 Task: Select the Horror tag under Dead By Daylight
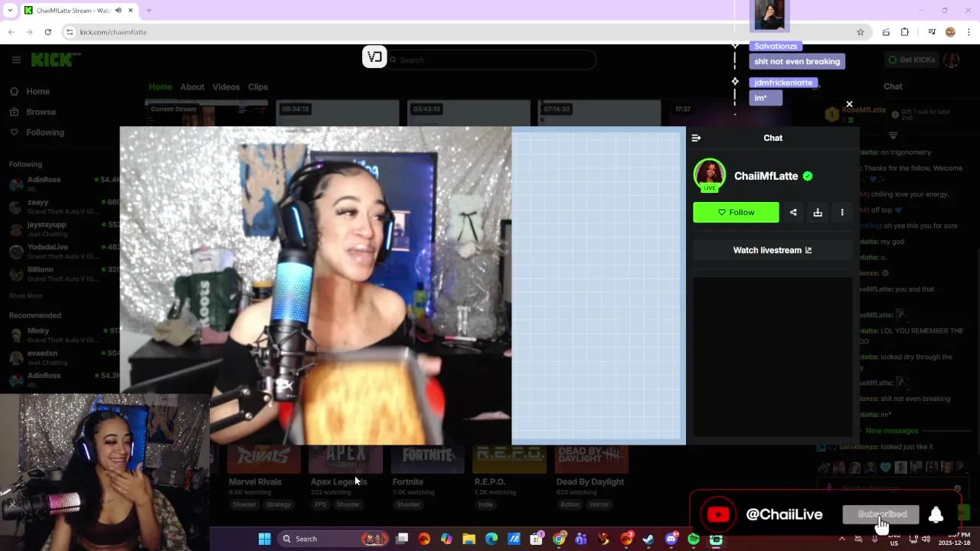coord(599,504)
